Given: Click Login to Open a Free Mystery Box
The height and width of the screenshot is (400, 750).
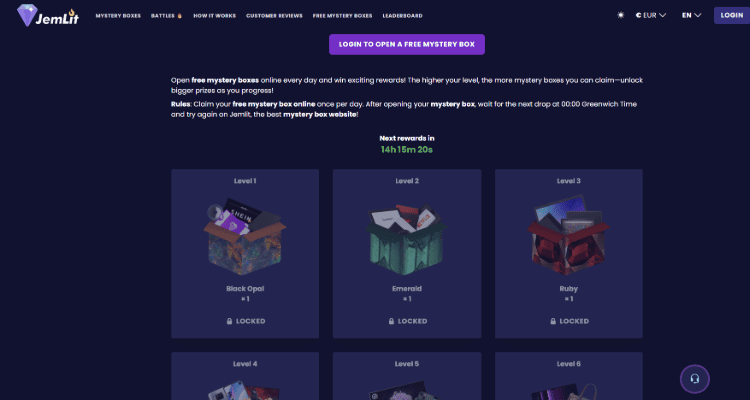Looking at the screenshot, I should click(x=407, y=44).
